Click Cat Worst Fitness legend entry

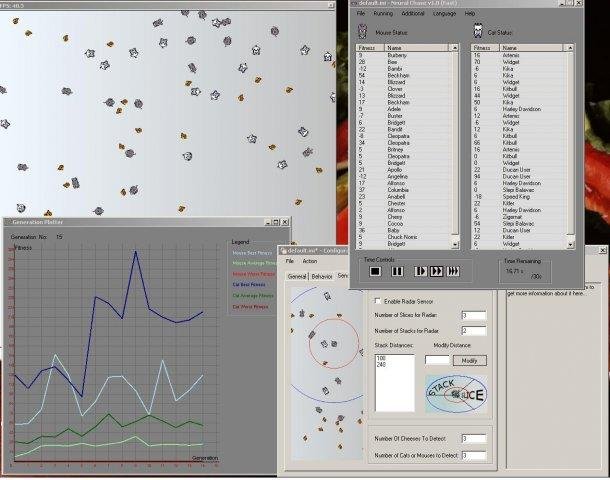[250, 307]
